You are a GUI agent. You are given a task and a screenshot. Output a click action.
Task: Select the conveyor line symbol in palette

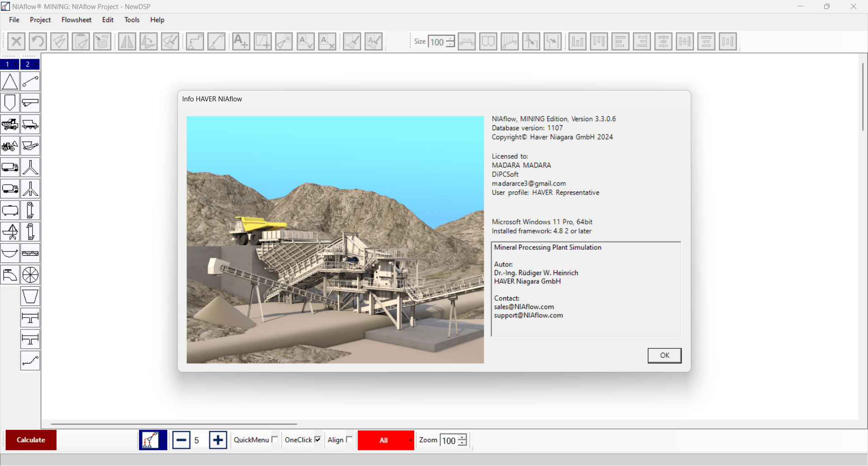pos(30,81)
